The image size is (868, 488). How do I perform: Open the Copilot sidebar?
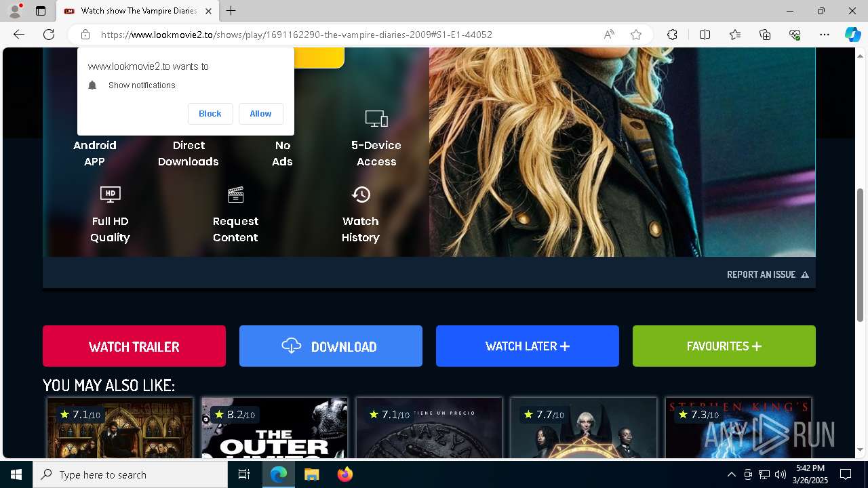coord(852,35)
